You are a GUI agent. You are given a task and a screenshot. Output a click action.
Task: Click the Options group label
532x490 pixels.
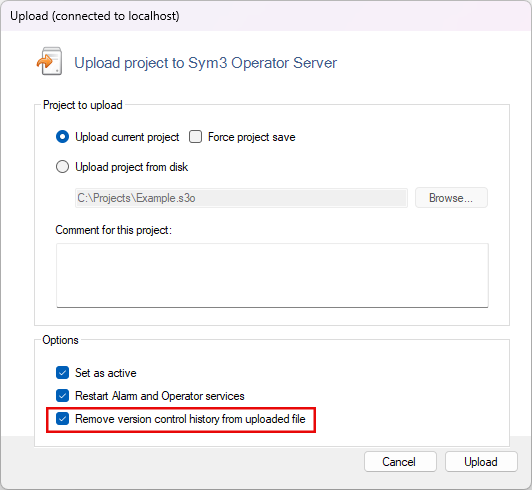60,340
